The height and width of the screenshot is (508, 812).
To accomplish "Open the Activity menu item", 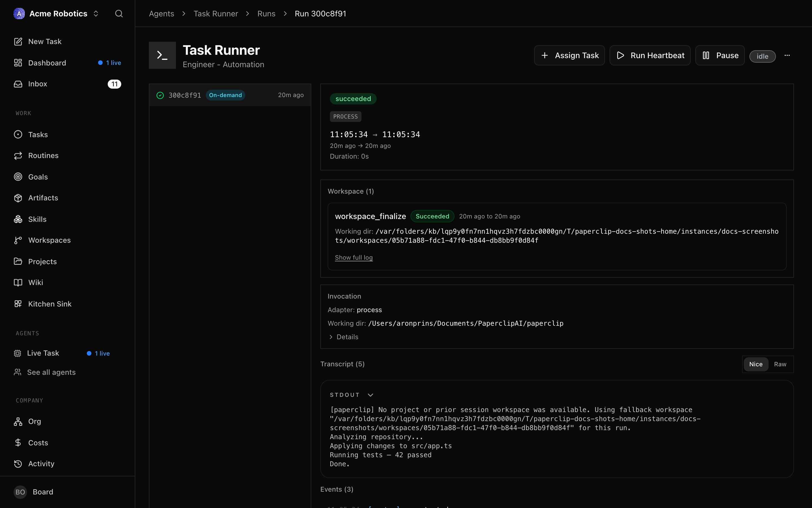I will pyautogui.click(x=67, y=464).
